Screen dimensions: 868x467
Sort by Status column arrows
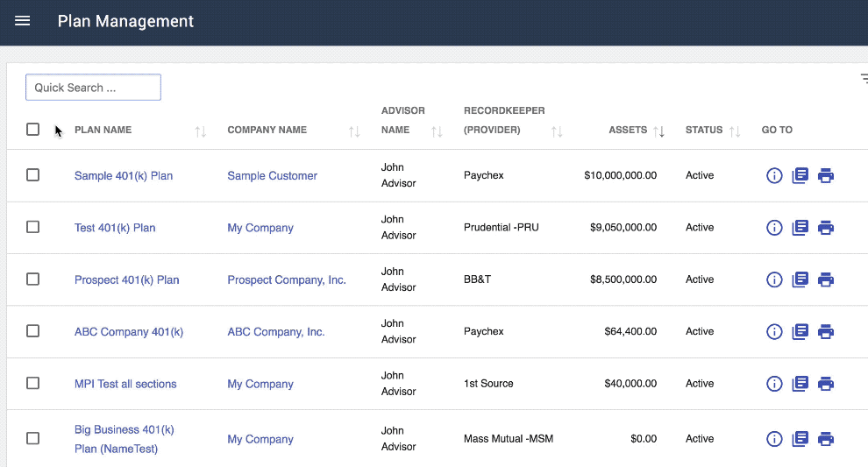pos(735,131)
